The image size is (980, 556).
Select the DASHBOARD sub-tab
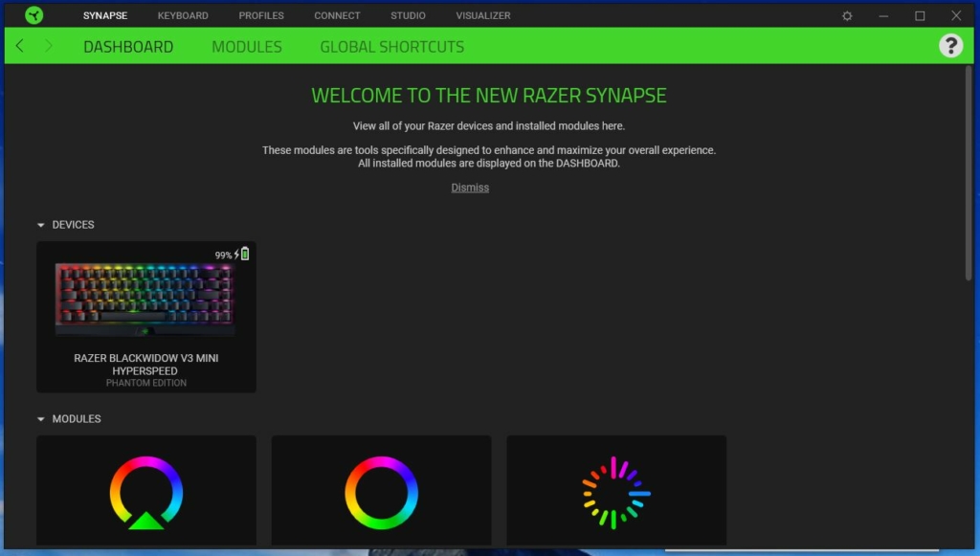pos(128,47)
